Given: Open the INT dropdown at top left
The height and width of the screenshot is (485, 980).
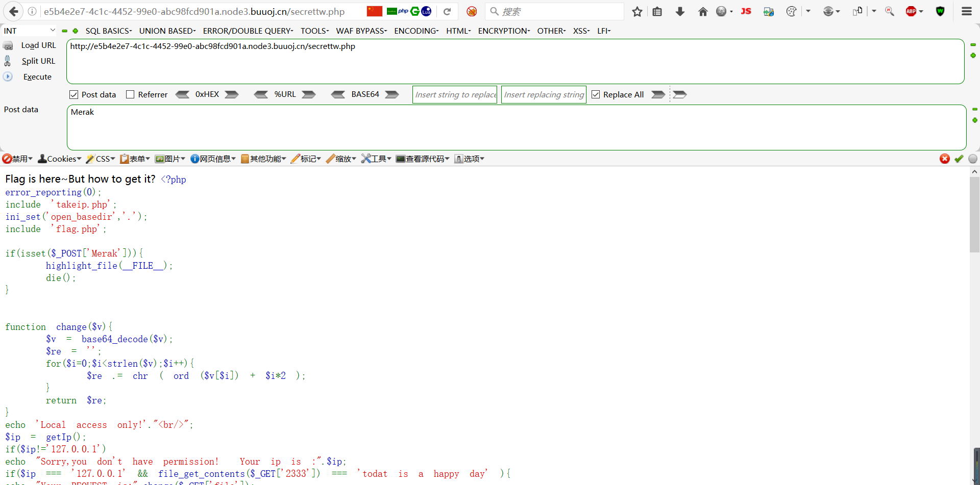Looking at the screenshot, I should click(28, 31).
